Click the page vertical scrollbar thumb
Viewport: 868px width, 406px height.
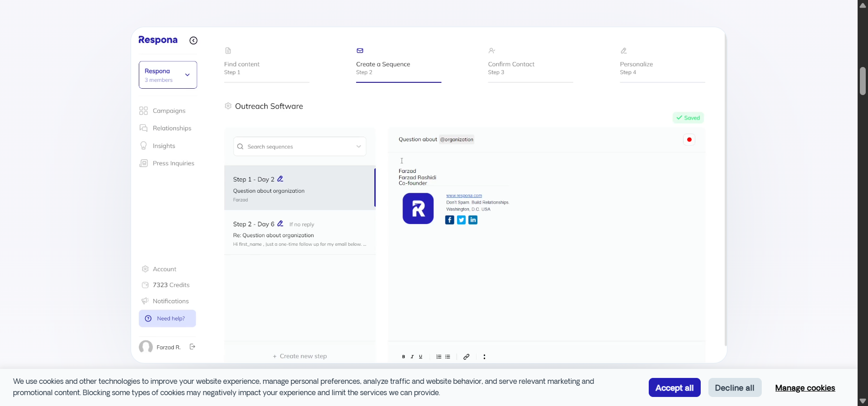click(x=863, y=81)
